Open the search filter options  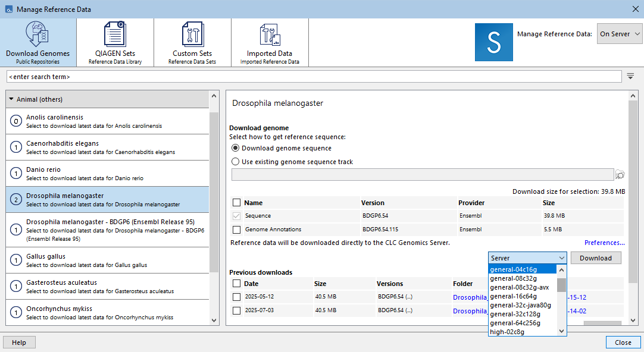click(x=632, y=76)
